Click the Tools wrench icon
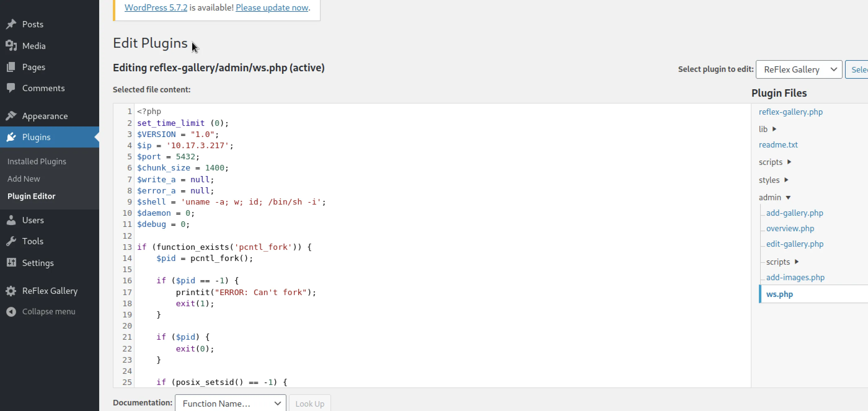Image resolution: width=868 pixels, height=411 pixels. 11,241
